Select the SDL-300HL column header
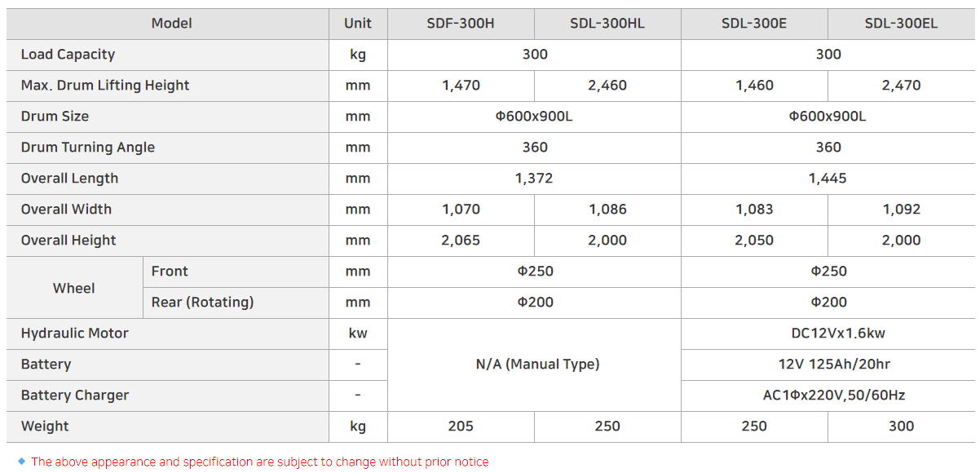 point(607,24)
